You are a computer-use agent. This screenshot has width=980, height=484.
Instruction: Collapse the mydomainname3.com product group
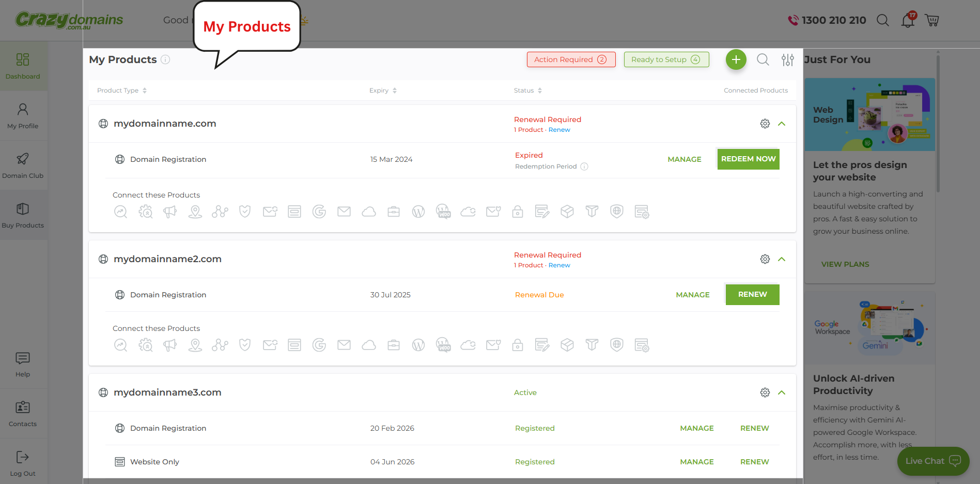point(782,392)
